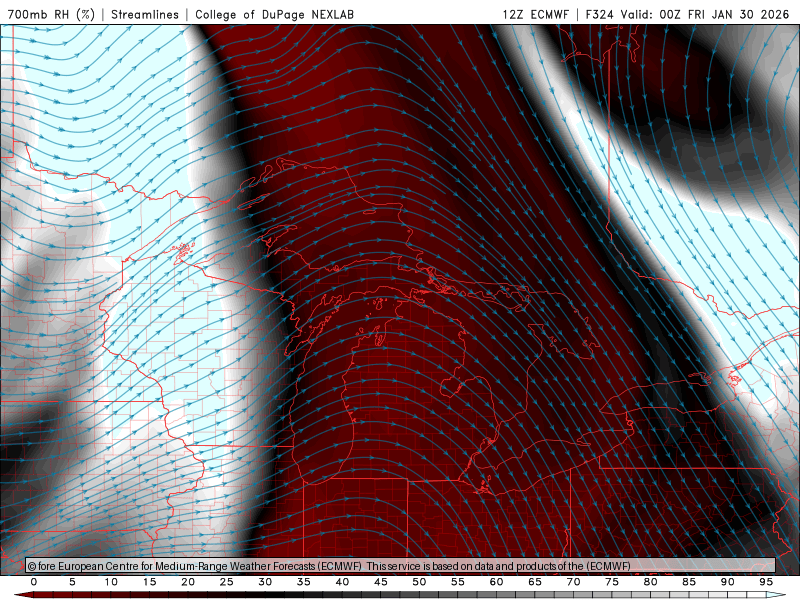Click the '30' value on the color scale

tap(265, 582)
